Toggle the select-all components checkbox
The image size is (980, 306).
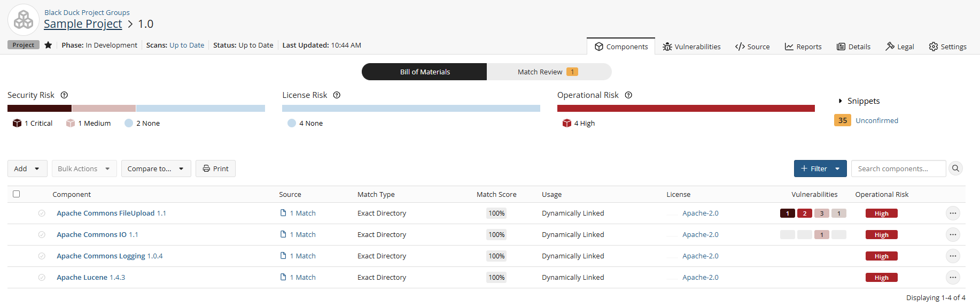point(17,194)
